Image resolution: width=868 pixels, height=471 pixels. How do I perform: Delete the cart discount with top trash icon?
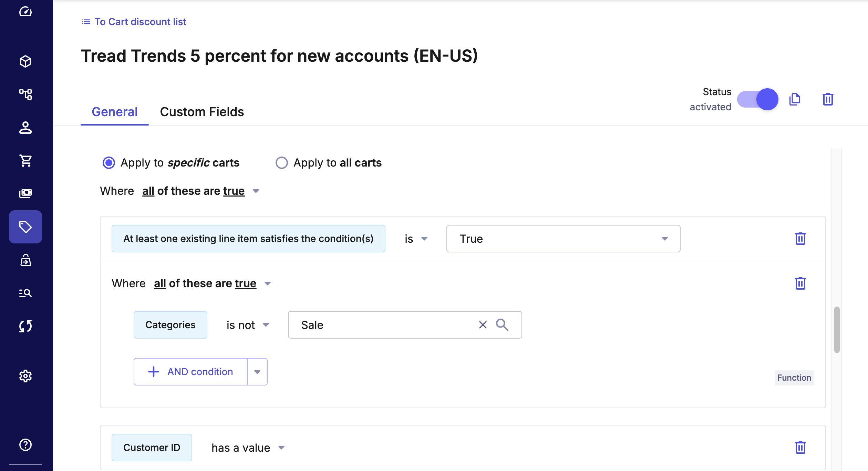point(828,99)
